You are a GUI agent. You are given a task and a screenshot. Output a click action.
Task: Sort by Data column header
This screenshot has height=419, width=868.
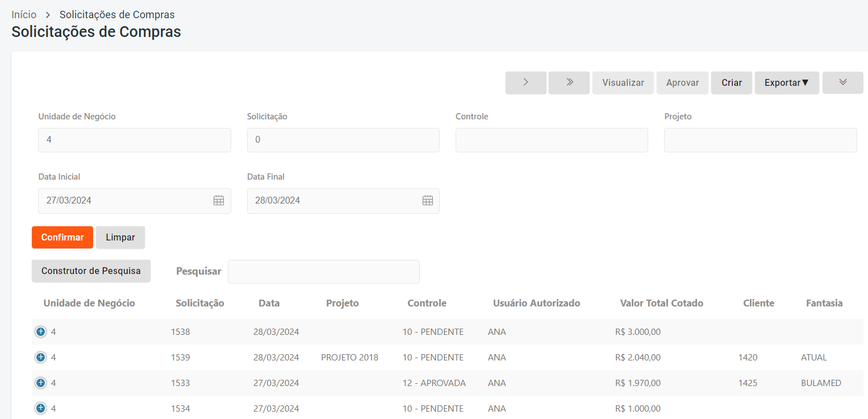[x=269, y=303]
